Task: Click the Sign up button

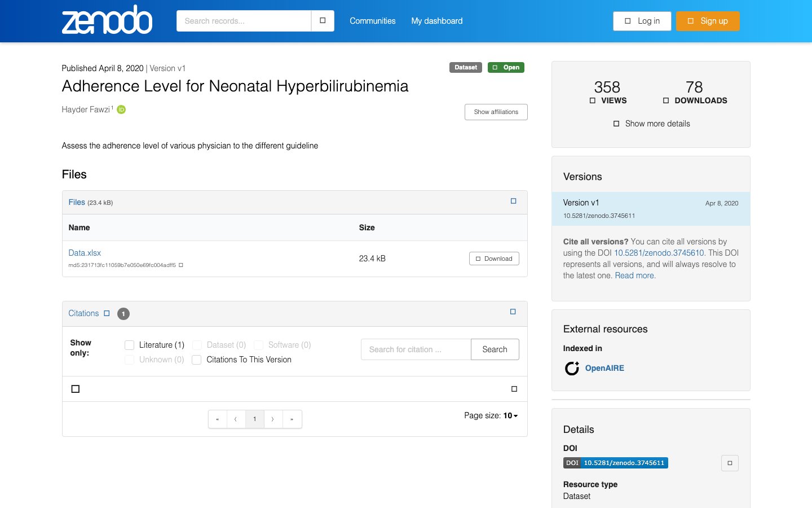Action: click(708, 21)
